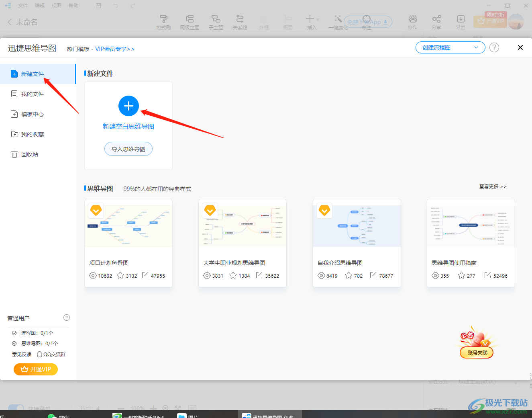Click 免费下载App button in toolbar
Image resolution: width=532 pixels, height=418 pixels.
(x=368, y=22)
